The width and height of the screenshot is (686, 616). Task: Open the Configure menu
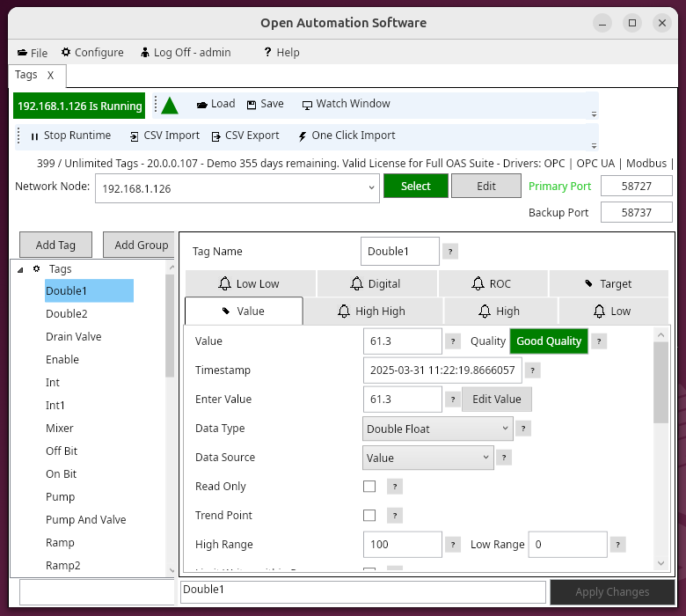92,53
